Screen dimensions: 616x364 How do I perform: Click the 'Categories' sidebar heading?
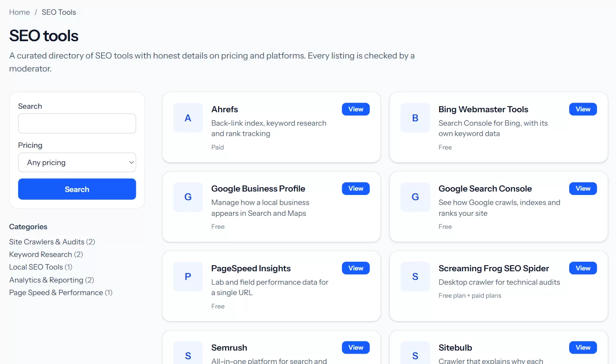coord(28,227)
